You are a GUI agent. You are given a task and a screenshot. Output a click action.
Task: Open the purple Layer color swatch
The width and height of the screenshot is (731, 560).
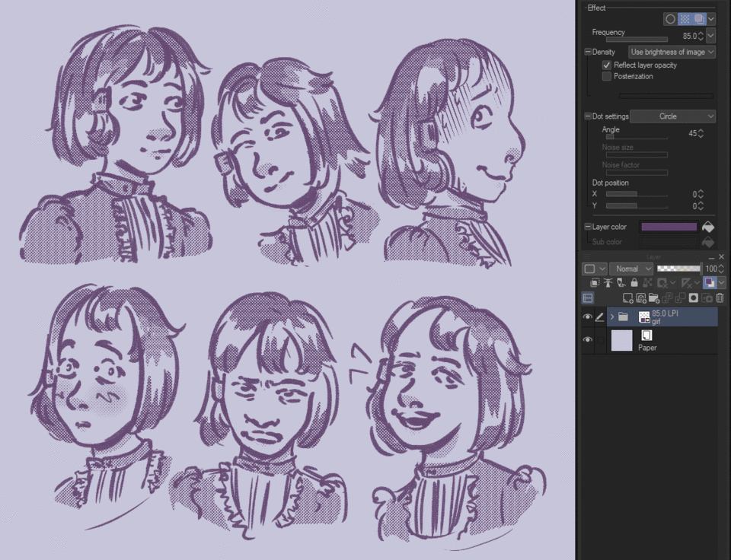[x=669, y=227]
